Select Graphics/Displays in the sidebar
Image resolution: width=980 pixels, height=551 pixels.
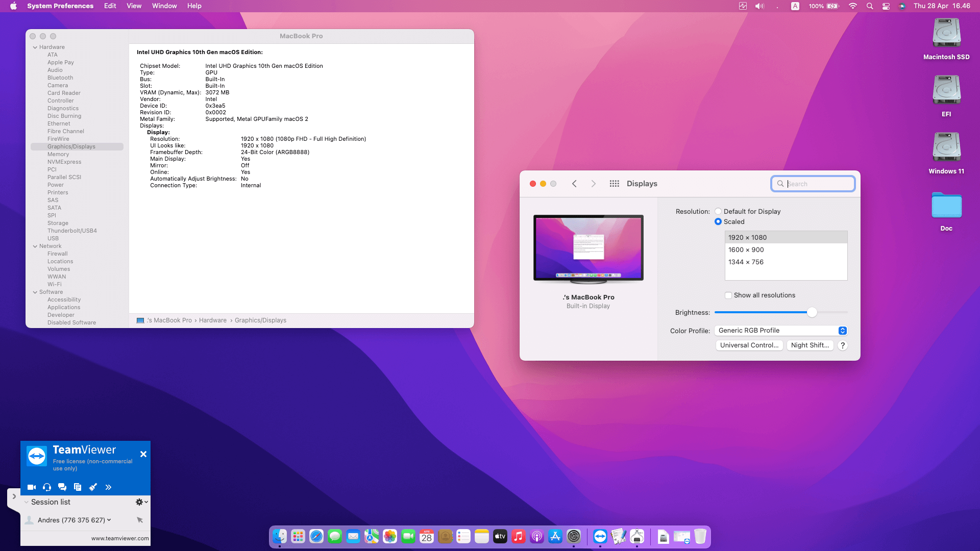[x=71, y=146]
